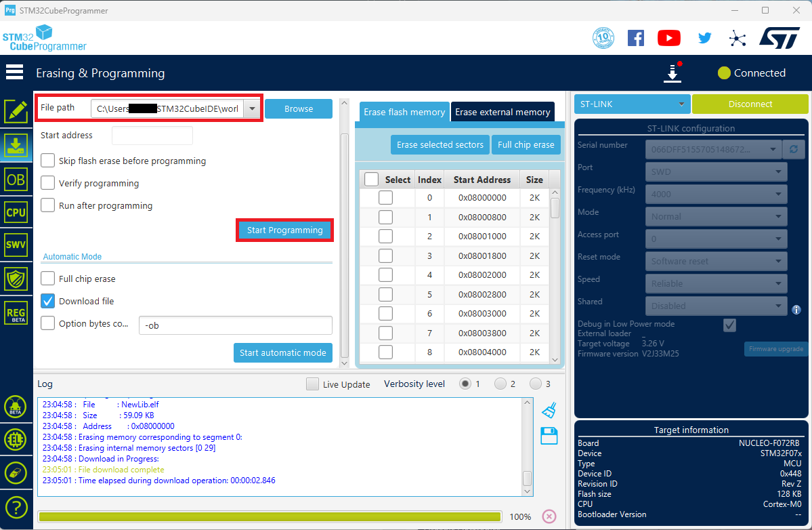Open the Mode Normal dropdown

pyautogui.click(x=717, y=216)
